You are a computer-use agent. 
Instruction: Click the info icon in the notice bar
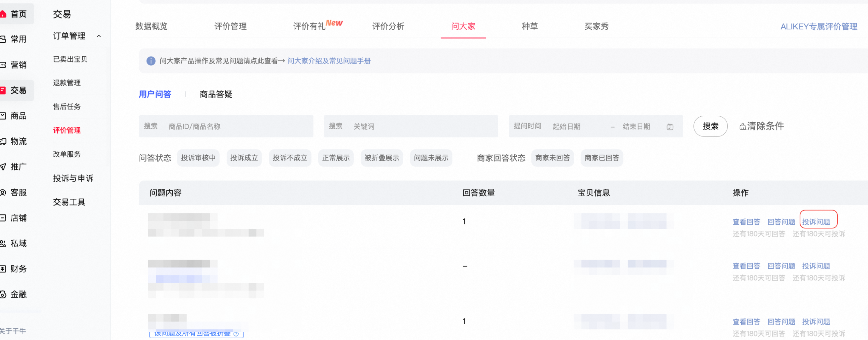[151, 61]
